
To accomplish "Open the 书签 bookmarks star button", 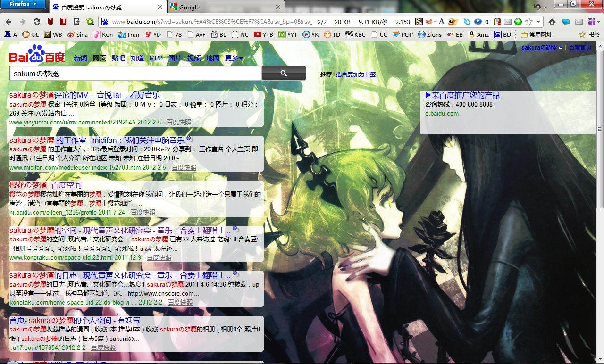I will pos(589,34).
